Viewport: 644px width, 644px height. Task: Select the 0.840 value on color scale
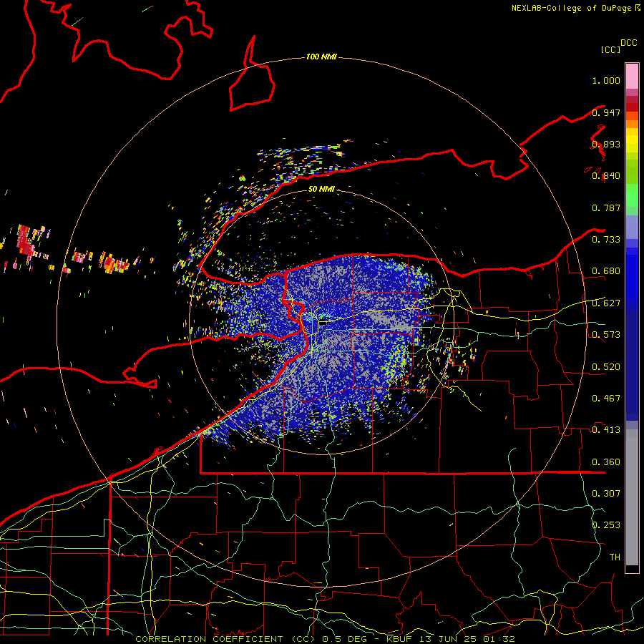606,176
